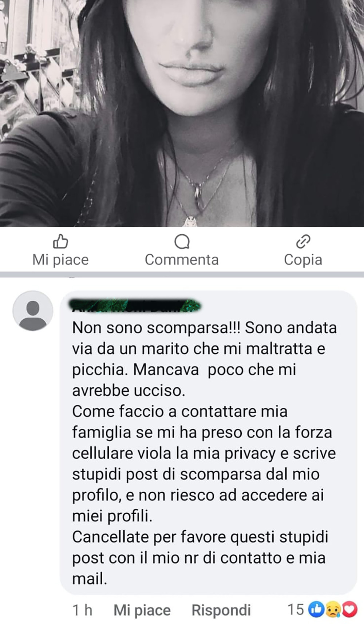Click the comment's final line 'mail.'
Image resolution: width=364 pixels, height=626 pixels.
click(x=90, y=579)
